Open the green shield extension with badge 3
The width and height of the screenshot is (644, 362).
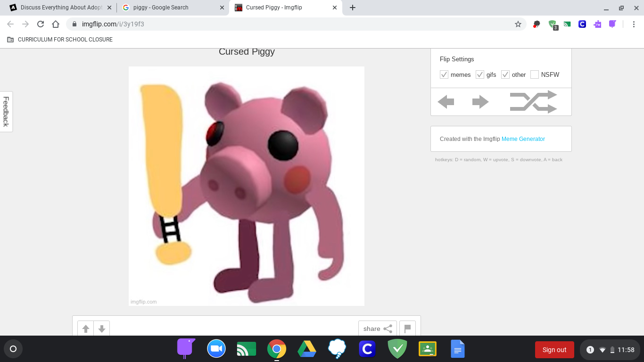553,25
